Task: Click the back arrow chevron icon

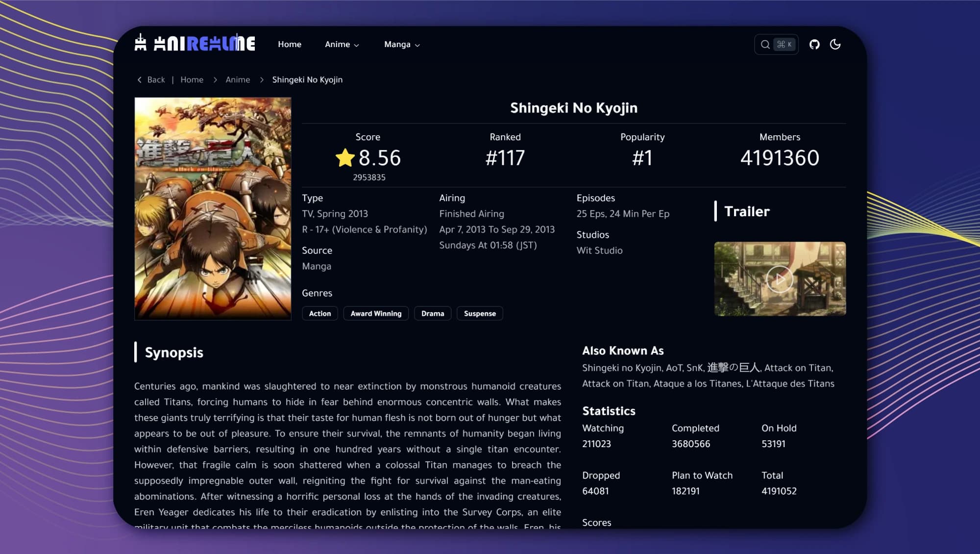Action: point(140,80)
